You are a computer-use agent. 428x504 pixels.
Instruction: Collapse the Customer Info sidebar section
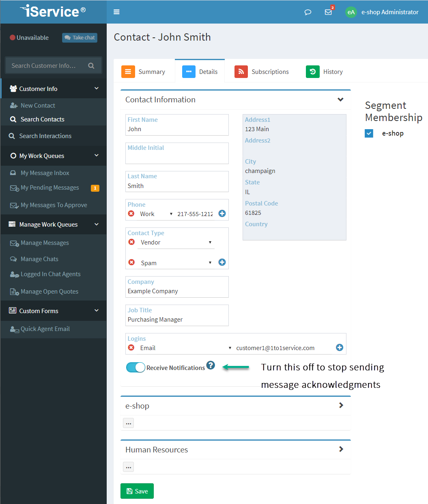click(97, 88)
